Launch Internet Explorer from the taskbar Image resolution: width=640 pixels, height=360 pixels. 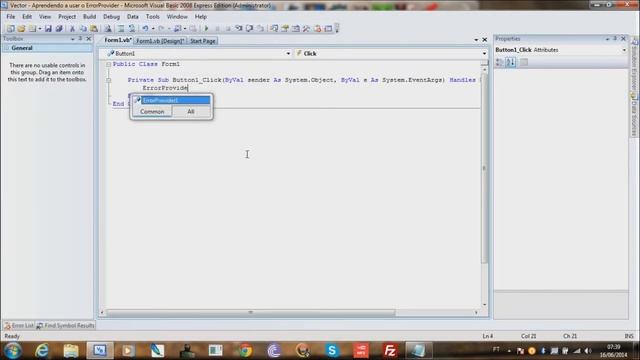(42, 351)
